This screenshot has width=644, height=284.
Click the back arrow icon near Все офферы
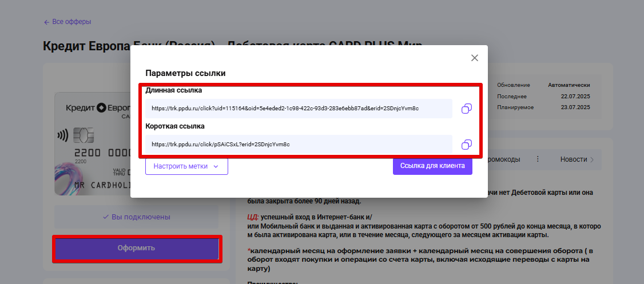pos(46,22)
